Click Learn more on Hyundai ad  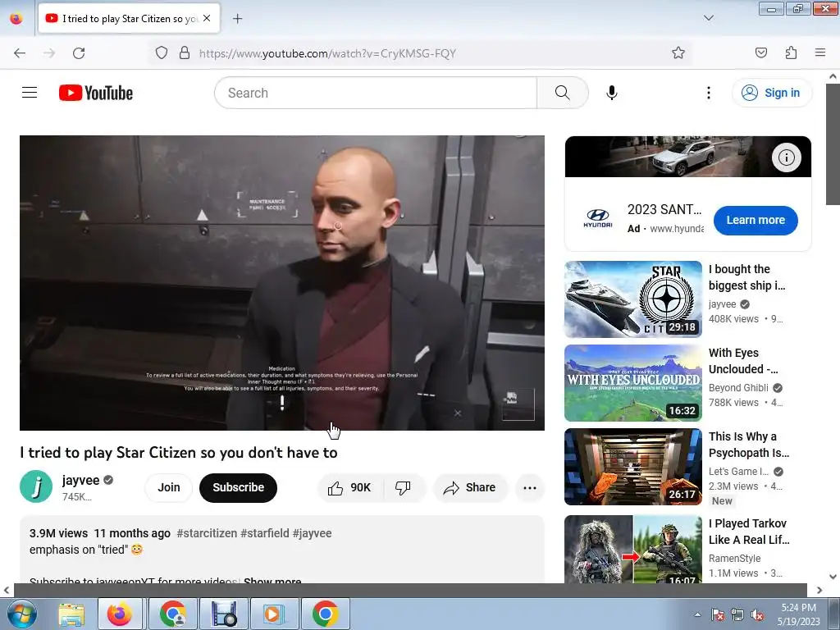tap(756, 220)
